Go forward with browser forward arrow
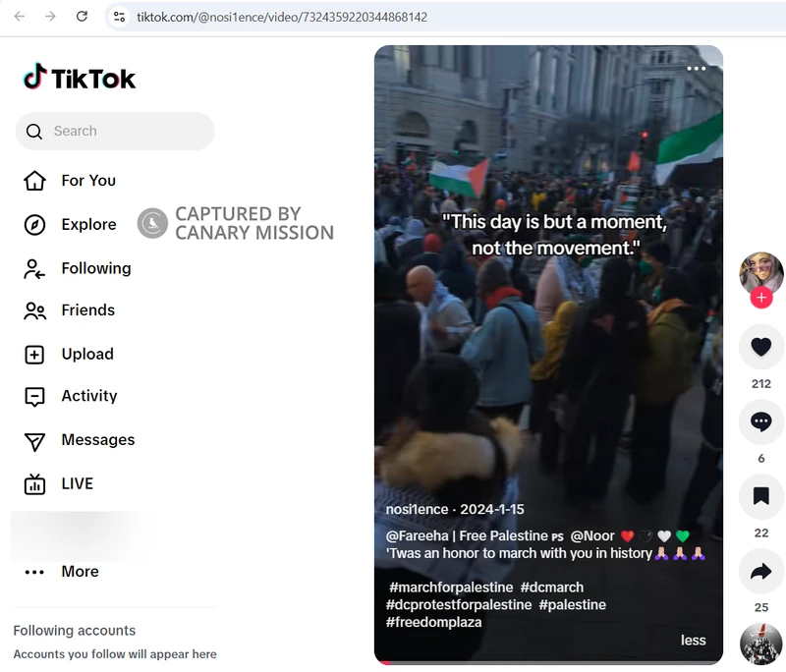This screenshot has height=672, width=786. pos(50,17)
